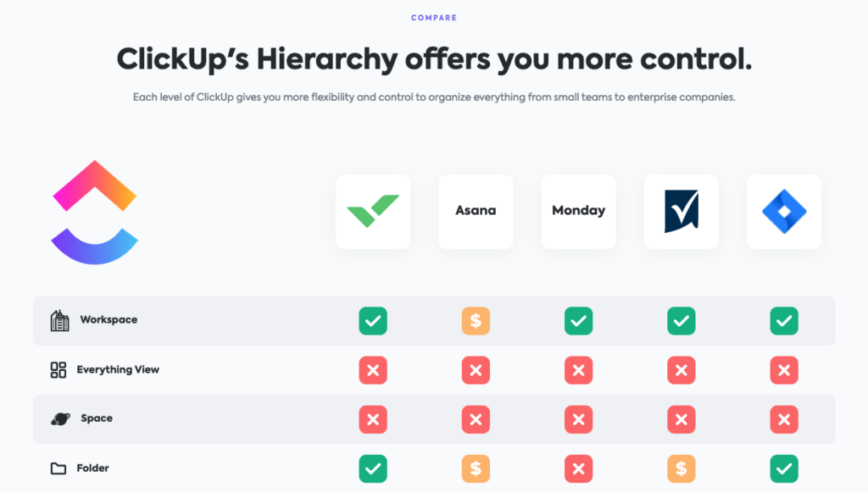
Task: Click Jira's red X in Everything View row
Action: point(784,370)
